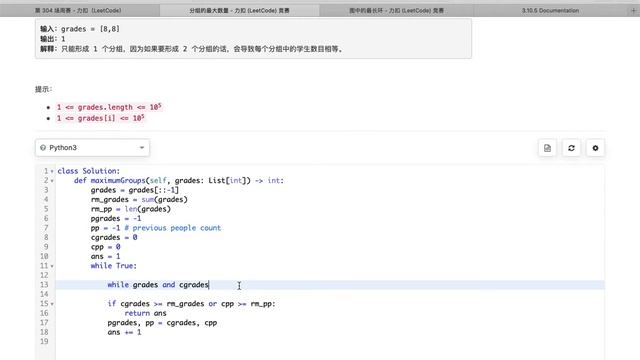The width and height of the screenshot is (640, 360).
Task: Collapse the while True fold arrow on line 11
Action: pyautogui.click(x=52, y=266)
